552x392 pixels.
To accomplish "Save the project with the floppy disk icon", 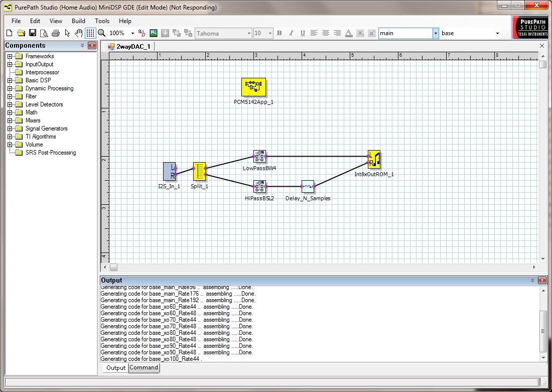I will pos(33,33).
